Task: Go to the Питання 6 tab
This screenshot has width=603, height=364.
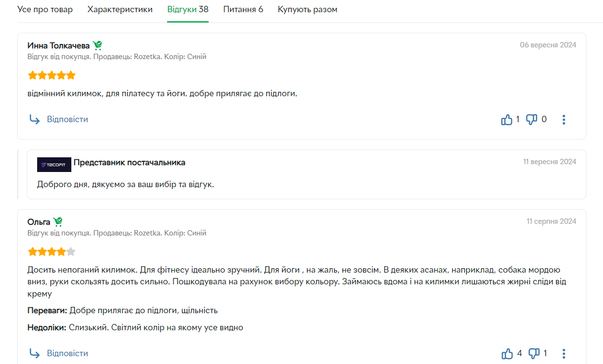Action: pyautogui.click(x=243, y=9)
